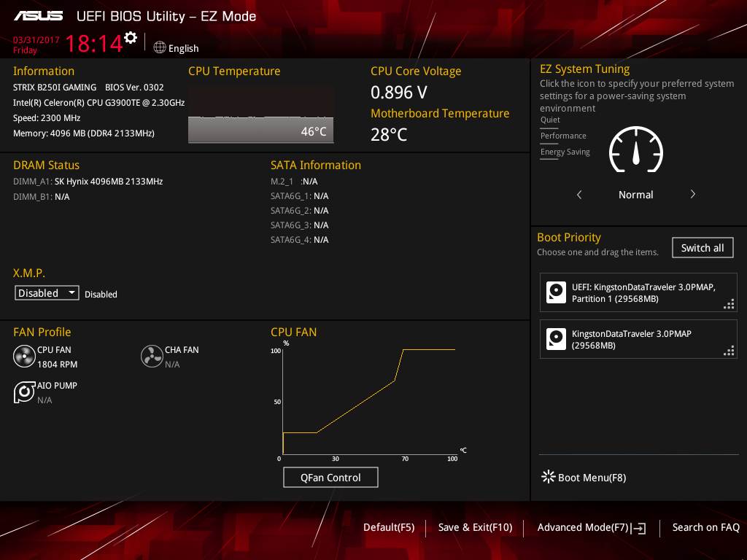
Task: Click the AIO PUMP icon
Action: 24,392
